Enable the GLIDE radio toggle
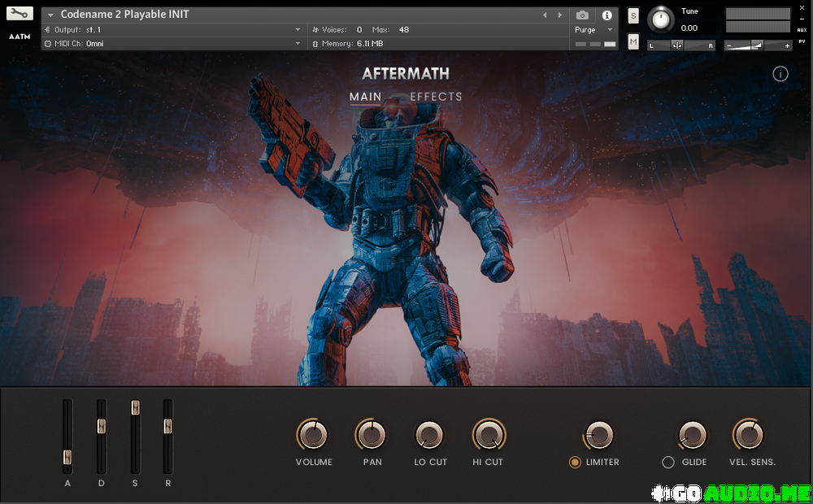The height and width of the screenshot is (504, 813). pyautogui.click(x=668, y=463)
